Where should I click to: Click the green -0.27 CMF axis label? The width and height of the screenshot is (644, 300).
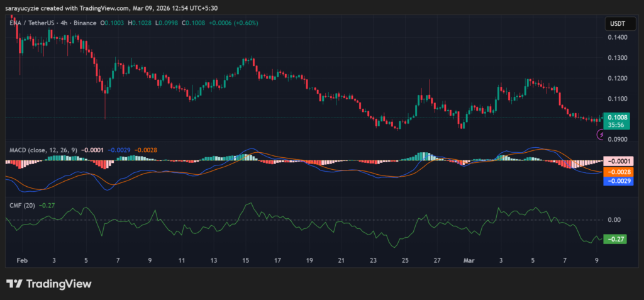[615, 239]
